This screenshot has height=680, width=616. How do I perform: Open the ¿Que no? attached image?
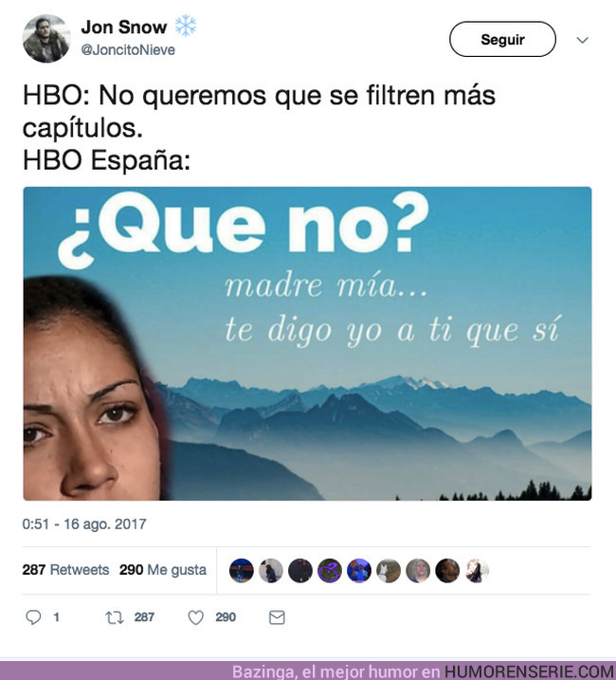(x=307, y=343)
